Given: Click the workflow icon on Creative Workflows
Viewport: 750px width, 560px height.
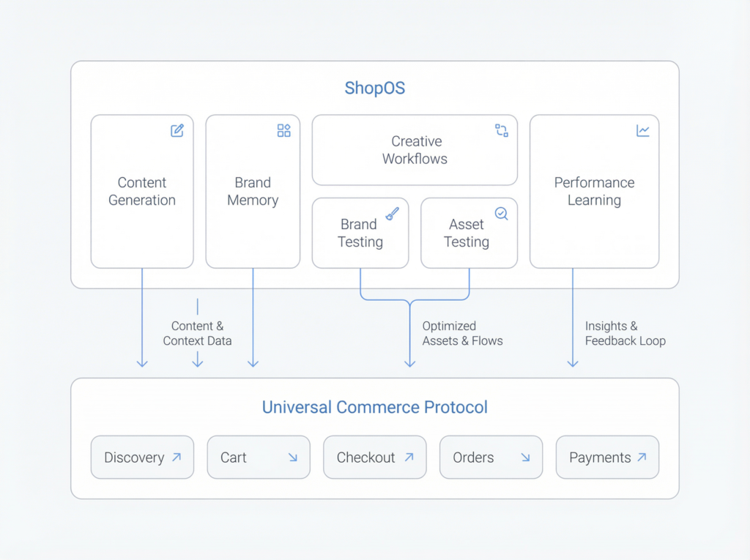Looking at the screenshot, I should (501, 130).
